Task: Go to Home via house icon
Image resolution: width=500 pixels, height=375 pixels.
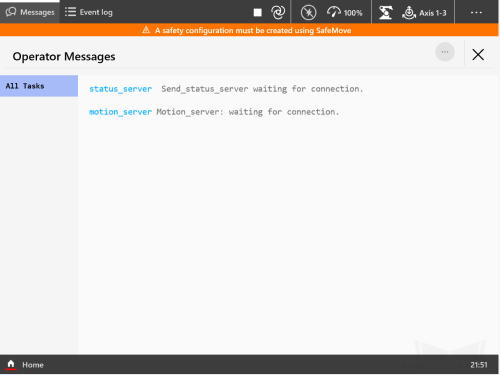Action: [x=11, y=364]
